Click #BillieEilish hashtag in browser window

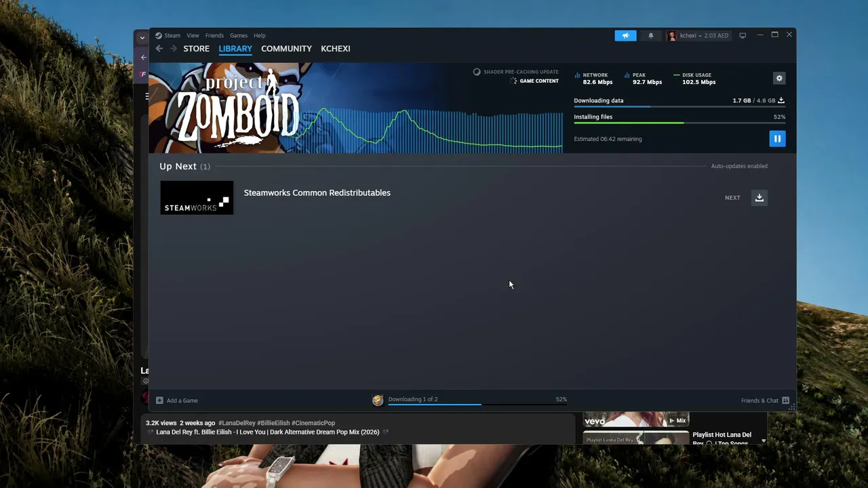pyautogui.click(x=273, y=423)
